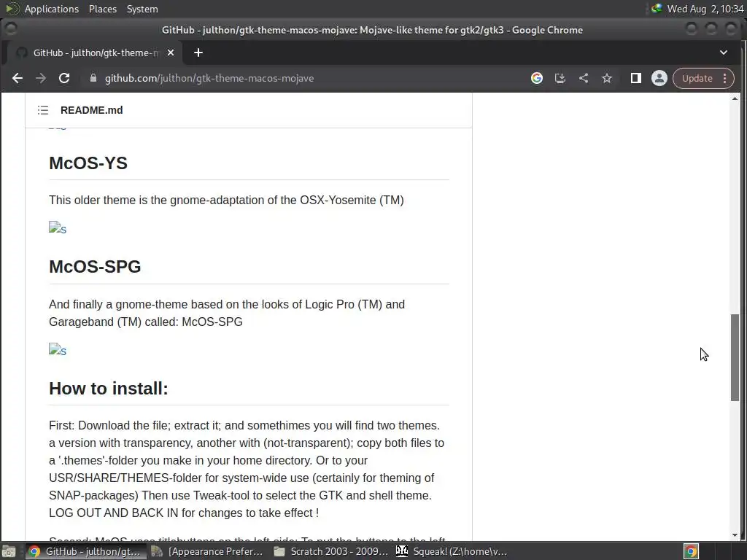Open the Google icon in the toolbar
The height and width of the screenshot is (560, 747).
click(537, 78)
